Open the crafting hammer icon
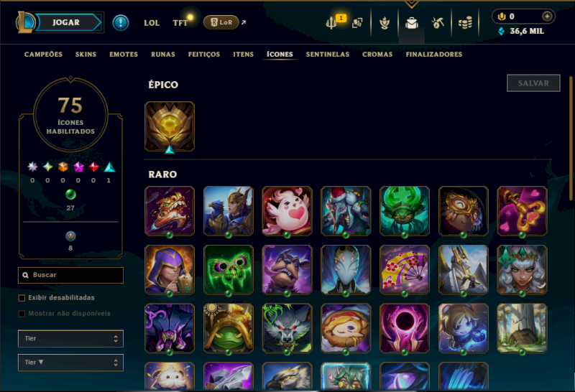 pos(438,23)
